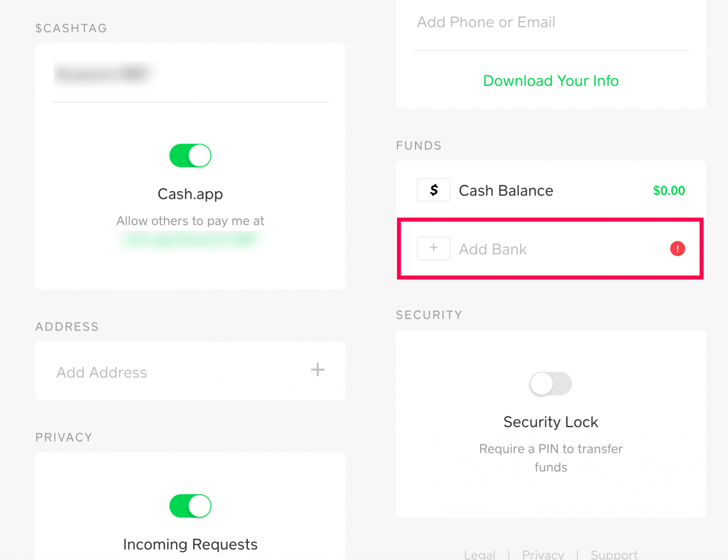
Task: Click the red alert icon on Add Bank row
Action: click(x=677, y=249)
